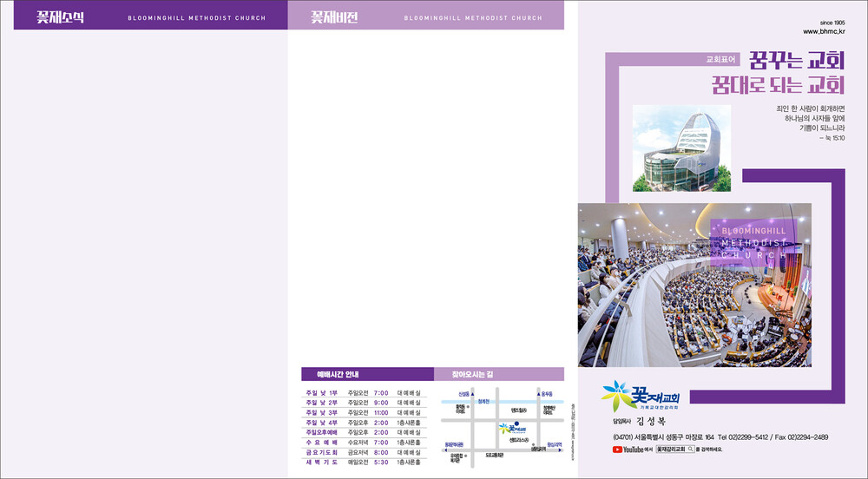Click the 꽃재비전 header tab
This screenshot has width=868, height=479.
point(334,16)
